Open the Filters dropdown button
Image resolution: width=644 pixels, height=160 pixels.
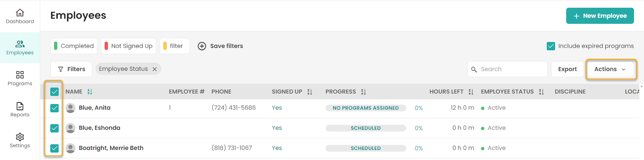(x=71, y=69)
